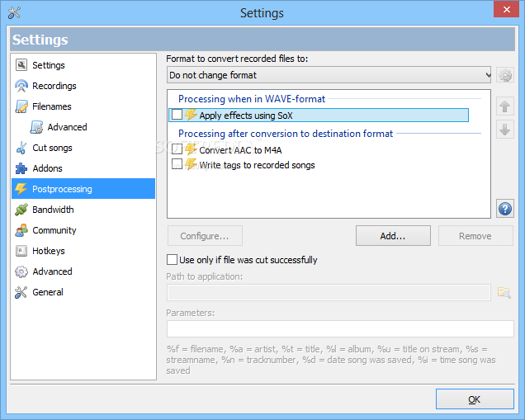
Task: Open the General page
Action: [x=83, y=292]
